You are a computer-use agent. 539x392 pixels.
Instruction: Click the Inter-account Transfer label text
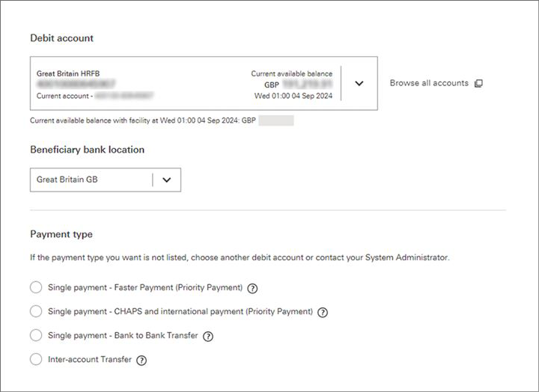click(89, 360)
